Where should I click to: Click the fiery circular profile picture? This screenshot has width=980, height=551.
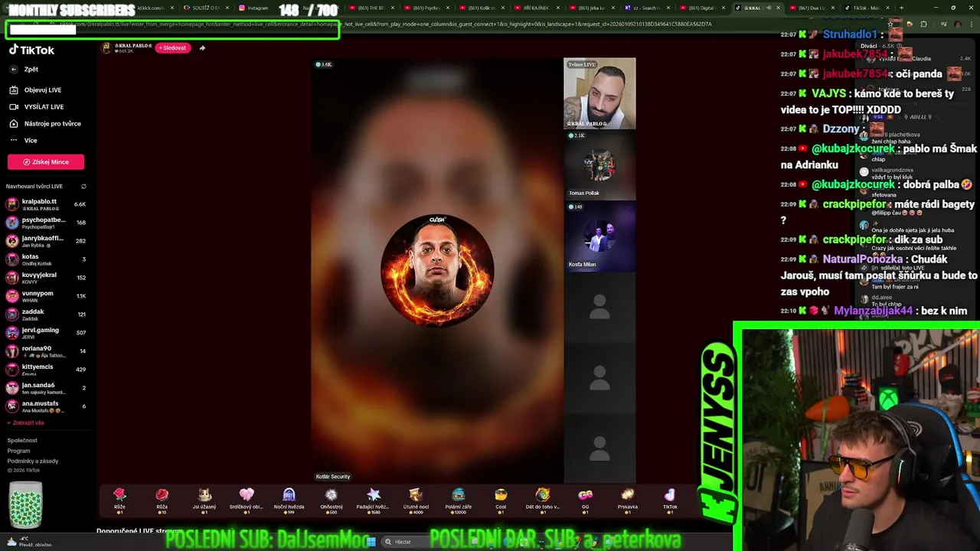437,270
